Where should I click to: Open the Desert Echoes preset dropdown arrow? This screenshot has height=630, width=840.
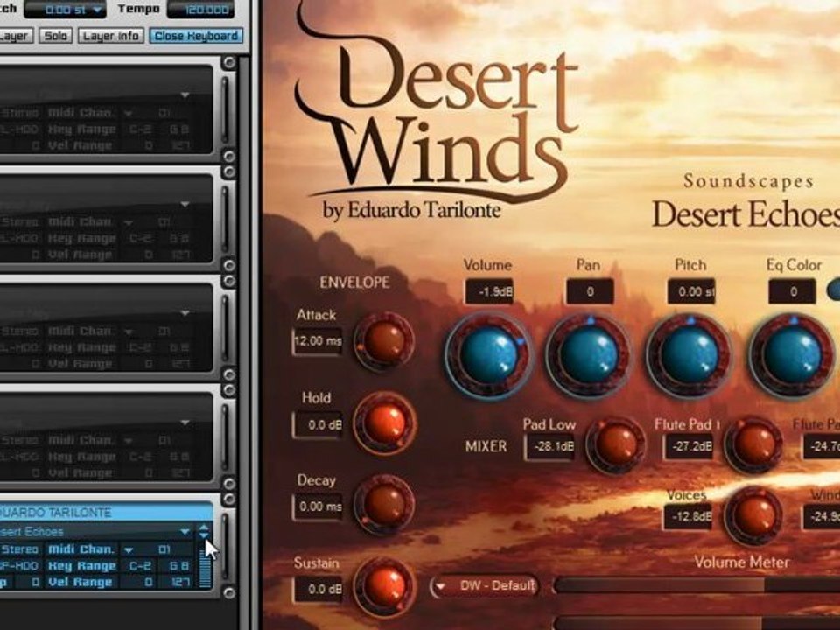(x=185, y=531)
